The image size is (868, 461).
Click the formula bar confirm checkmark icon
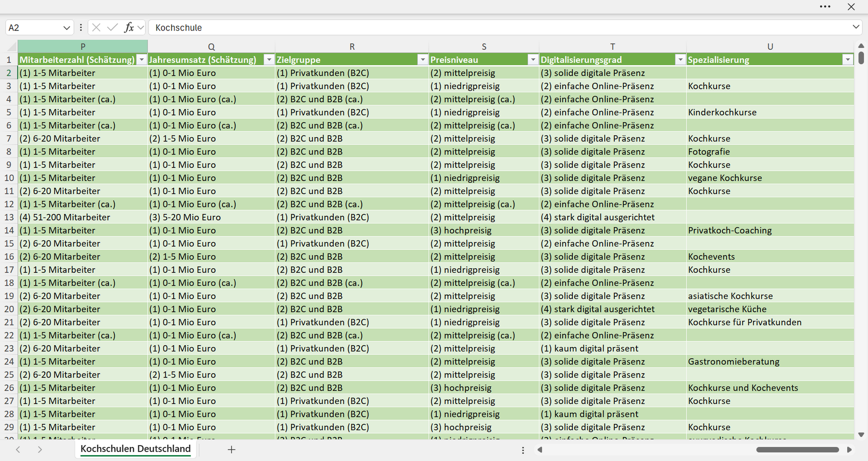[112, 28]
